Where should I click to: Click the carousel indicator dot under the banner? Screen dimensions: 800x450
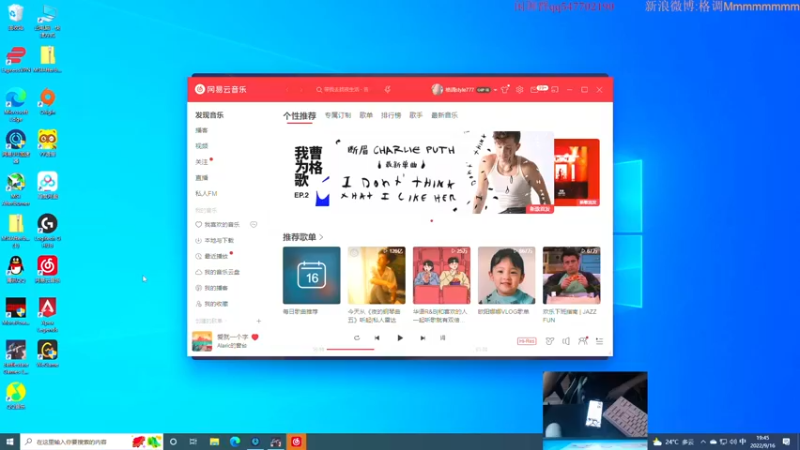[x=432, y=221]
